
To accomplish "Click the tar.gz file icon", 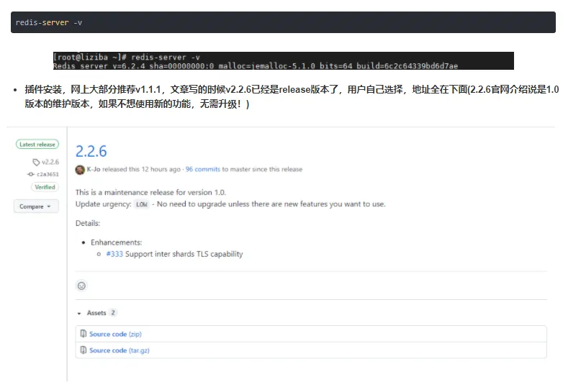I will tap(84, 350).
